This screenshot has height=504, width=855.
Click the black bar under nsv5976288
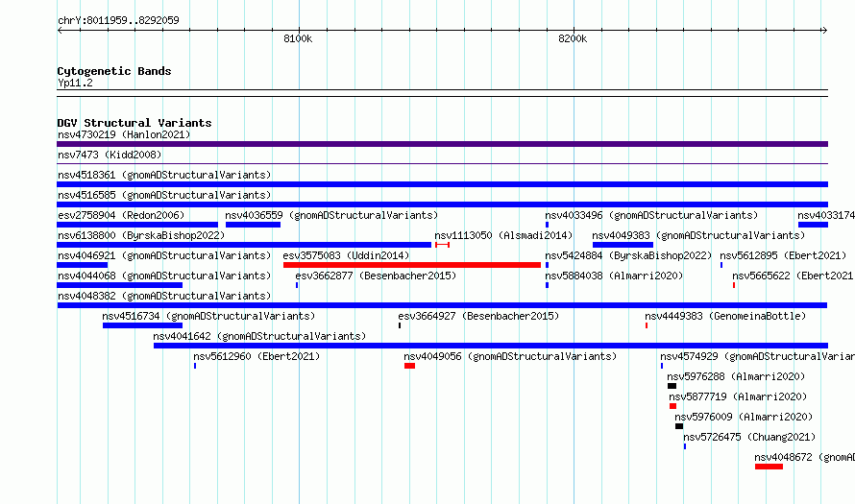click(x=672, y=386)
